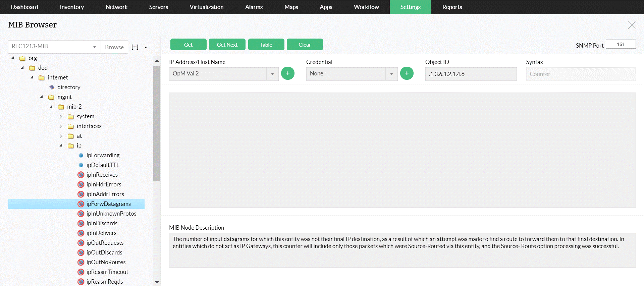The height and width of the screenshot is (286, 644).
Task: Add a new credential with plus button
Action: coord(407,73)
